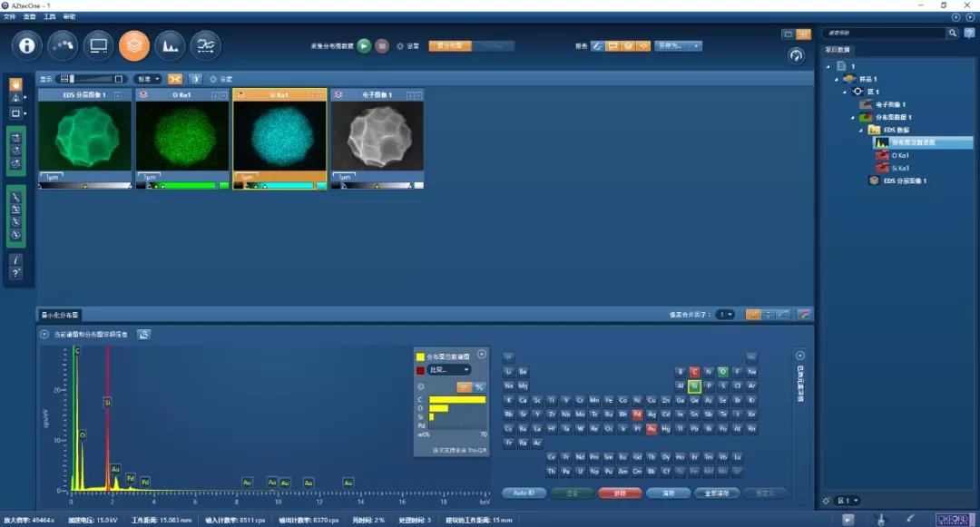
Task: Click the OXFORD logo in status bar
Action: 955,520
